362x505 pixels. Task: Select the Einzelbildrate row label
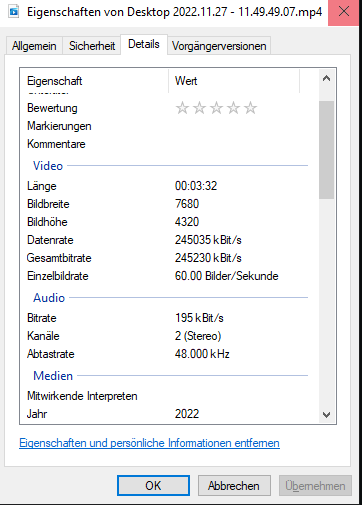[58, 276]
